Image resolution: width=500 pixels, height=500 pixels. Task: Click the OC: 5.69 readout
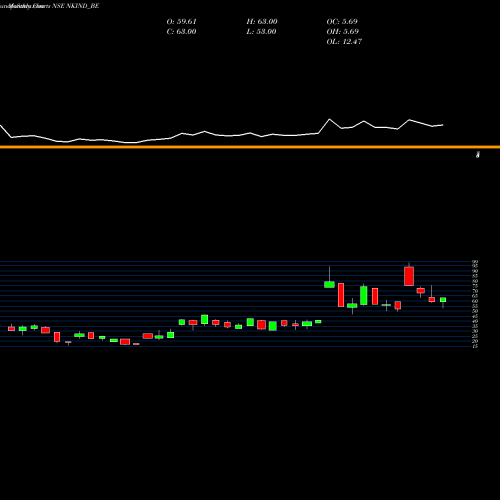[342, 22]
